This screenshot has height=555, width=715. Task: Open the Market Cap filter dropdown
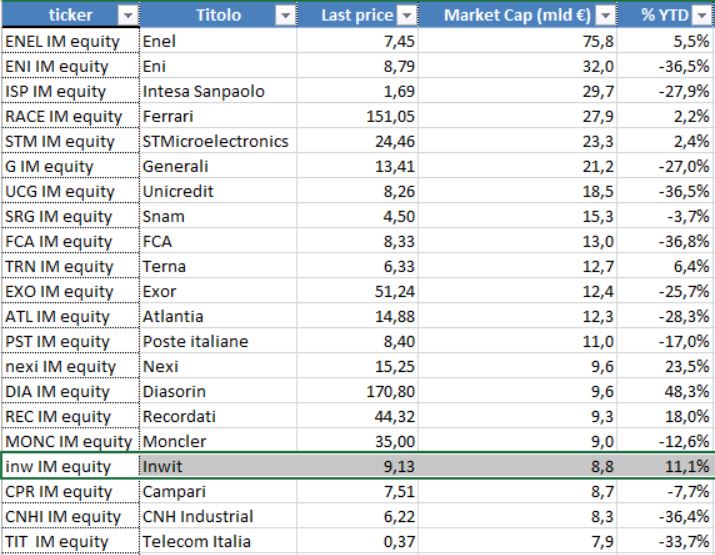tap(606, 16)
